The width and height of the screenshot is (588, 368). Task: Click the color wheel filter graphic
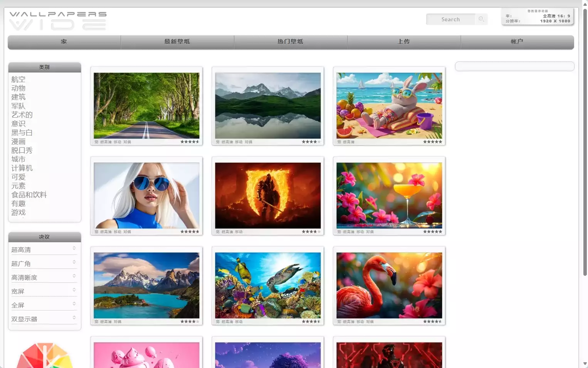pos(44,355)
